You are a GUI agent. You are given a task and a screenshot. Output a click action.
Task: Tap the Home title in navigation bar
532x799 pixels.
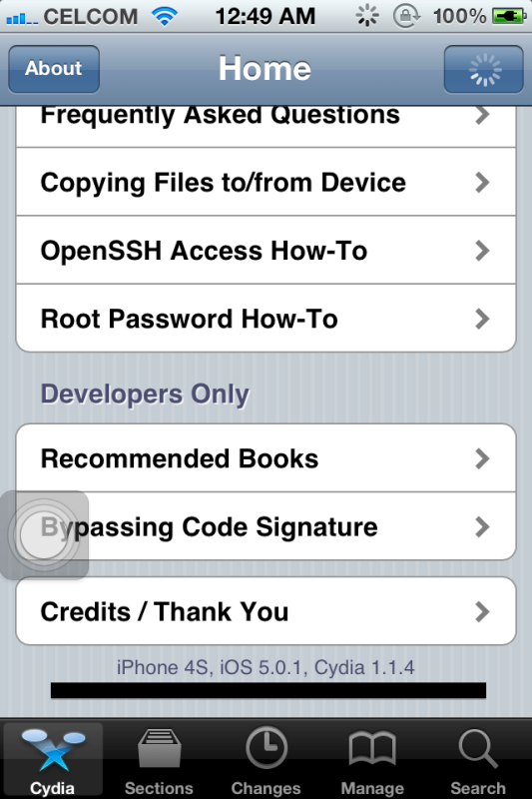265,68
